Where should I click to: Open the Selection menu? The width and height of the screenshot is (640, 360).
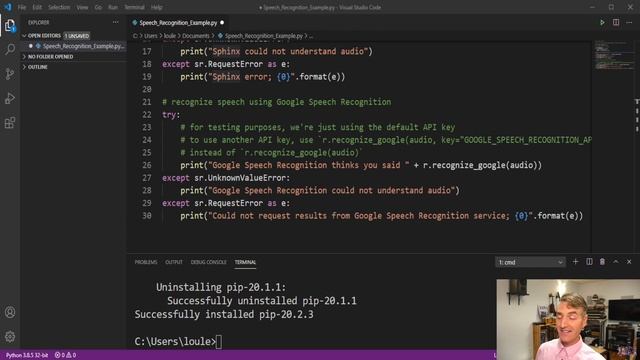click(x=59, y=7)
